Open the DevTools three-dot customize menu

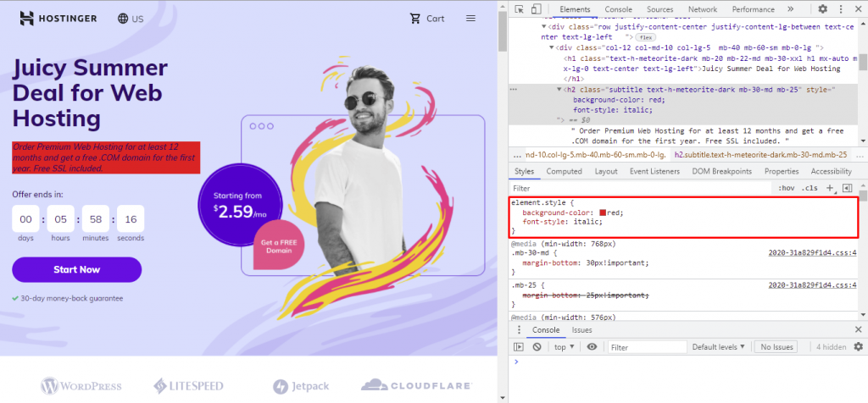(840, 8)
